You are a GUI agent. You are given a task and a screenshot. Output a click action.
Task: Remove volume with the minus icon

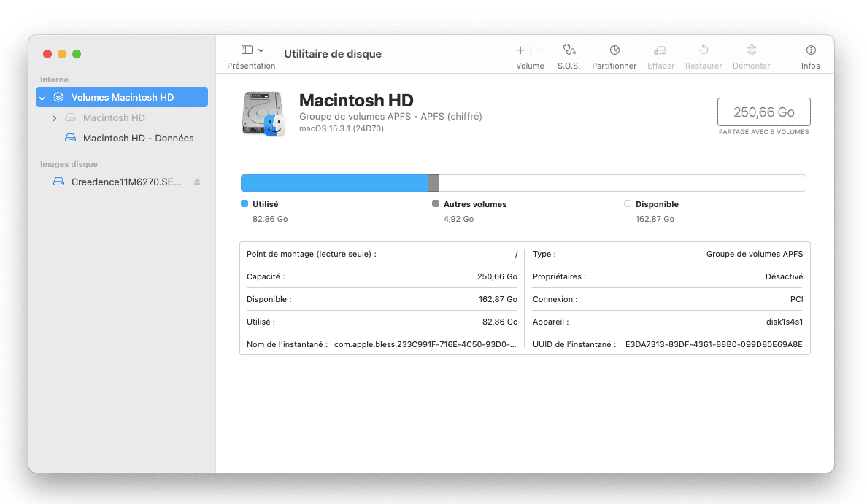[539, 50]
